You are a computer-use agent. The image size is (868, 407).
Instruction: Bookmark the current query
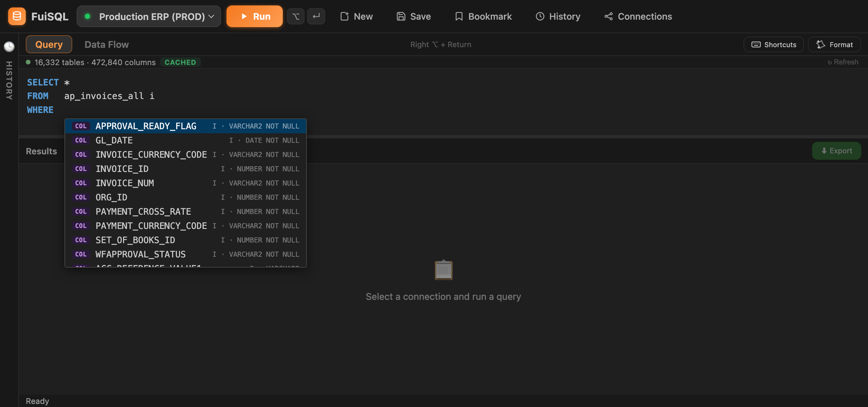coord(483,16)
